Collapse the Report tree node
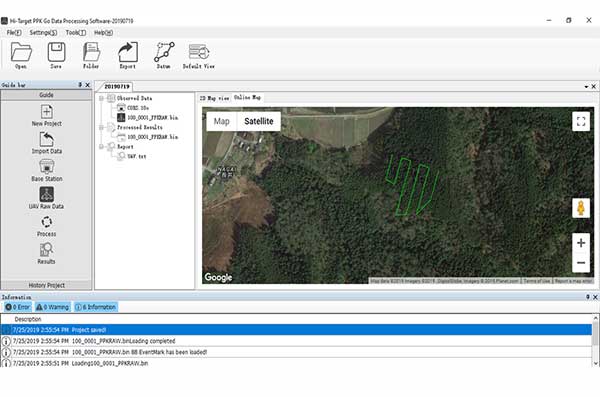This screenshot has width=600, height=397. pos(101,147)
